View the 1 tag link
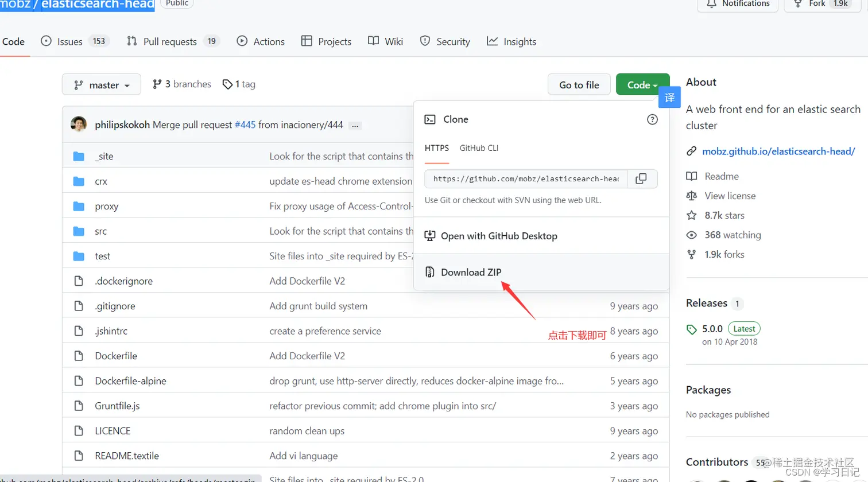868x482 pixels. (x=239, y=84)
